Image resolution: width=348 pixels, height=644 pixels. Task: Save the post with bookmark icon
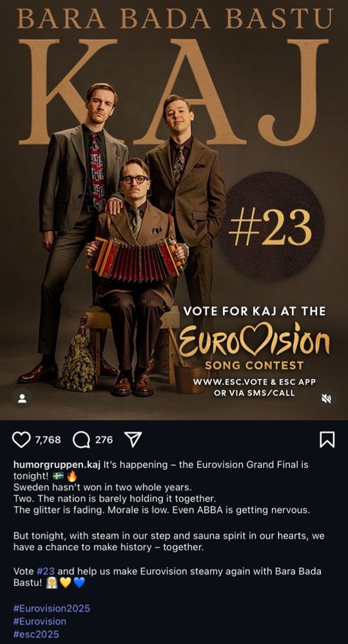pos(327,439)
